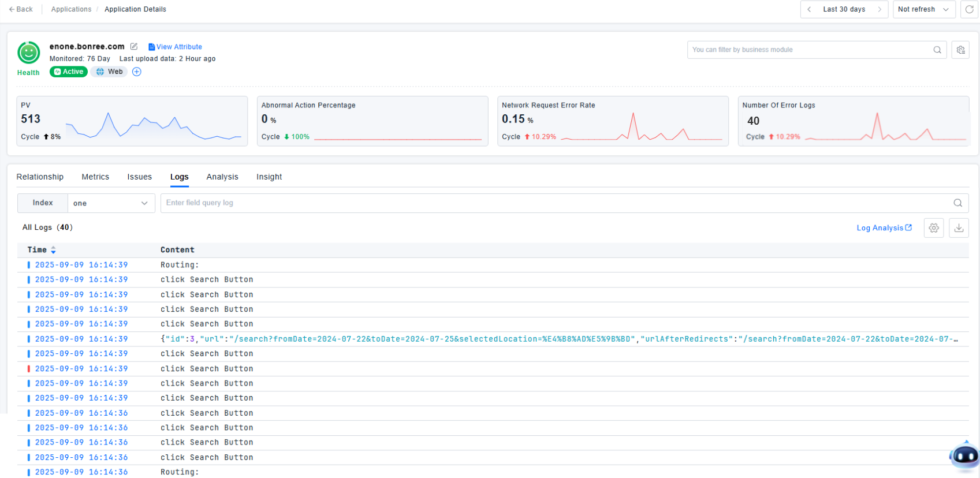980x478 pixels.
Task: Switch to the Metrics tab
Action: (x=95, y=177)
